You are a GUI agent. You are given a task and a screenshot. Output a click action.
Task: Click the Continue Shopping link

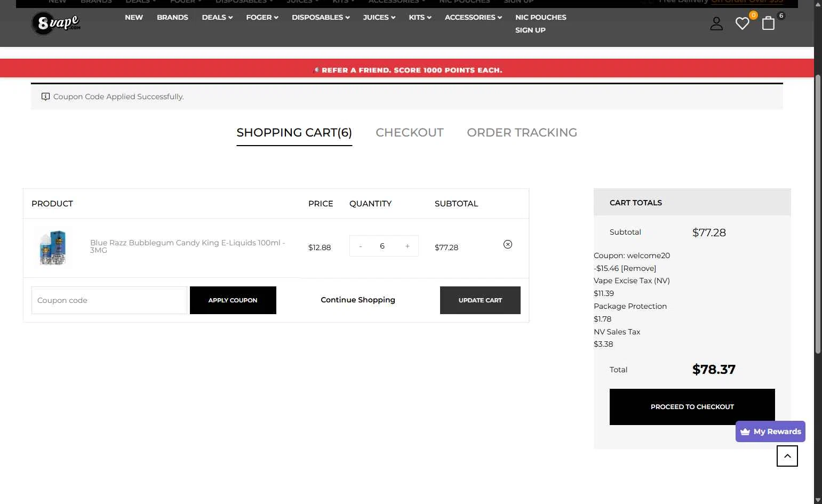pyautogui.click(x=358, y=300)
